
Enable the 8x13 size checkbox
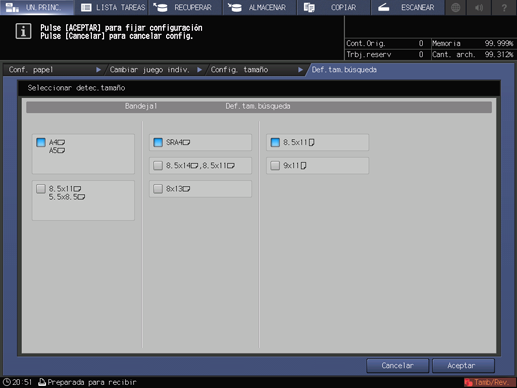point(158,189)
